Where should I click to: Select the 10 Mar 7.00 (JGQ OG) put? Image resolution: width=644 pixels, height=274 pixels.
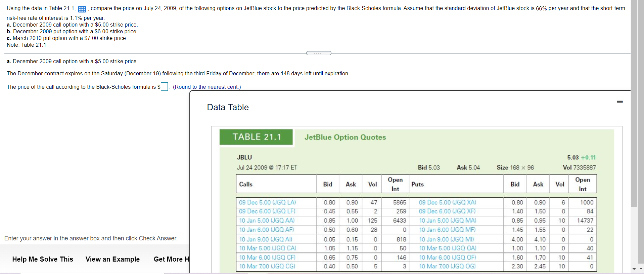(447, 266)
